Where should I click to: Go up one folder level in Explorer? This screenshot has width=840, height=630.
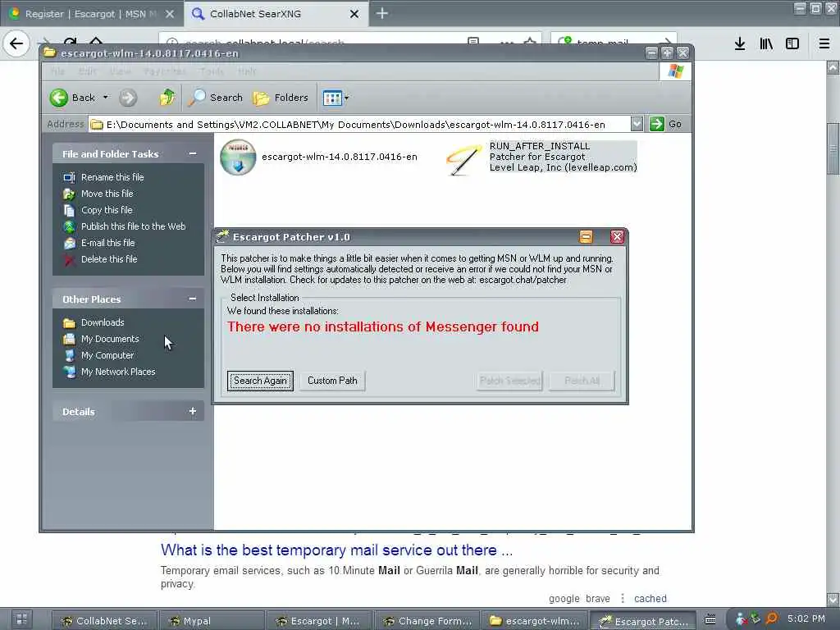(x=167, y=98)
